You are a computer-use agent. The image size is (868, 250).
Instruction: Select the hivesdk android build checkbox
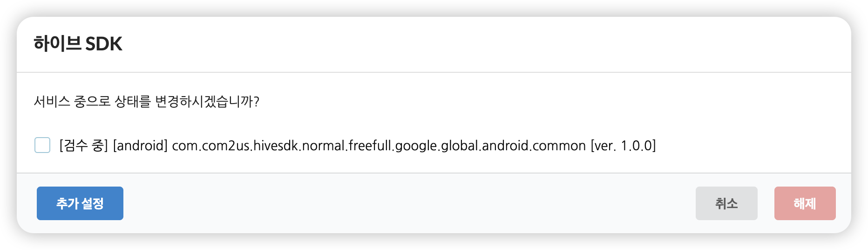42,145
